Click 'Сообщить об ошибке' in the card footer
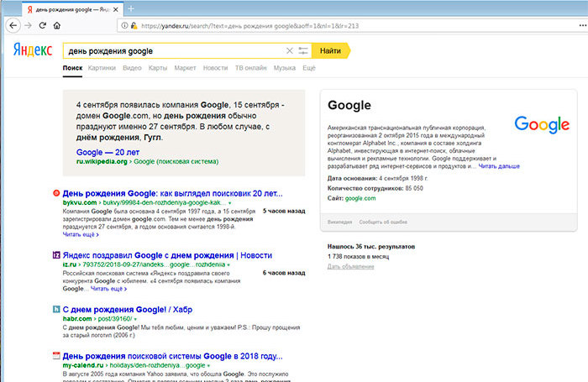Viewport: 588px width, 382px height. [x=383, y=222]
